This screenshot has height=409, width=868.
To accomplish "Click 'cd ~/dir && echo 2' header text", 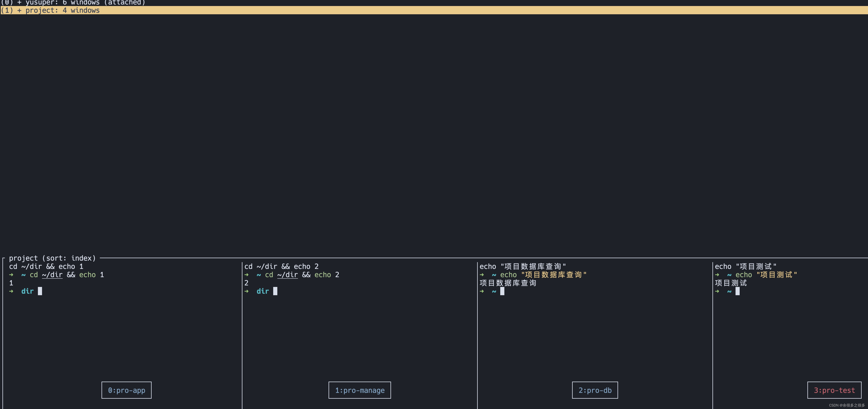I will pos(281,266).
